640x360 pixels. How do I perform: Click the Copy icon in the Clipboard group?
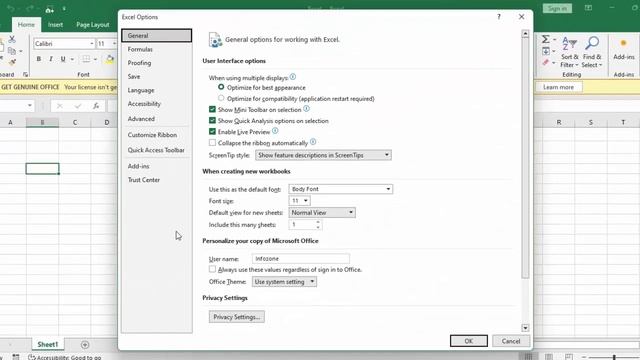pos(12,51)
